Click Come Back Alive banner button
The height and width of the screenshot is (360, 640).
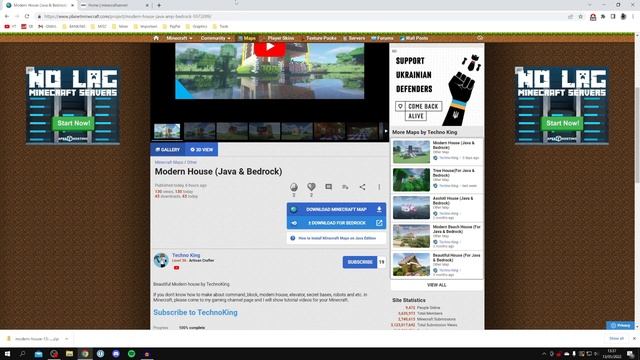[x=418, y=111]
